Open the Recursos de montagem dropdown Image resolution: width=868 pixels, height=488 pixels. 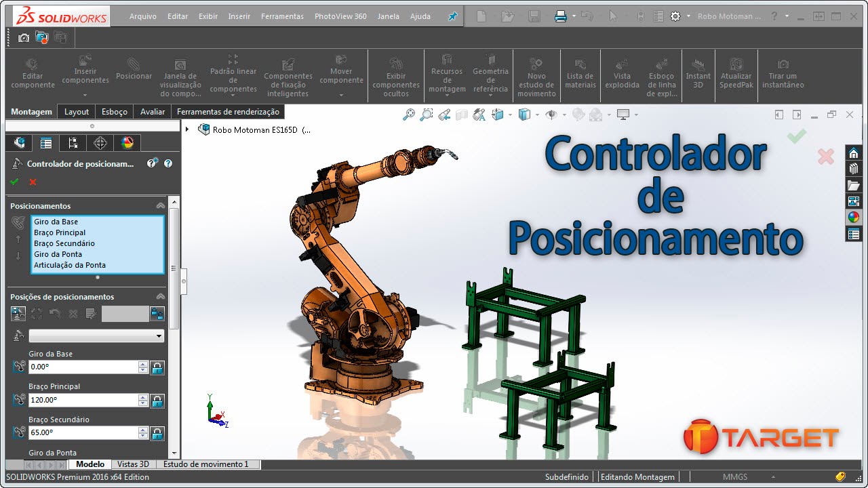[x=447, y=96]
